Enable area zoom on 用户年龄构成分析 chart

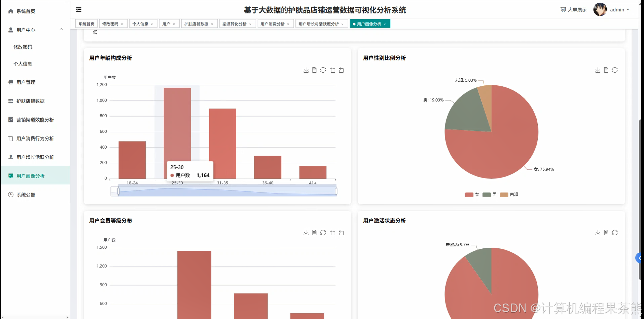point(332,70)
